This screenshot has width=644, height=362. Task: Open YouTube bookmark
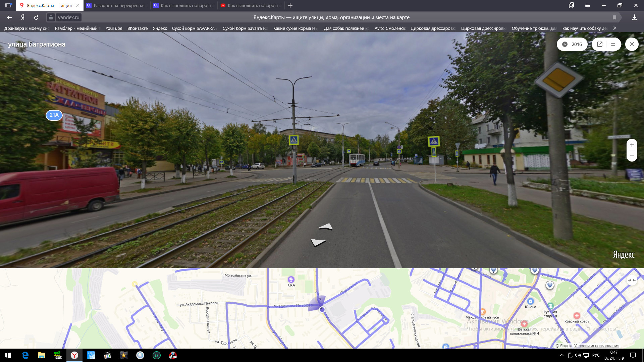114,28
